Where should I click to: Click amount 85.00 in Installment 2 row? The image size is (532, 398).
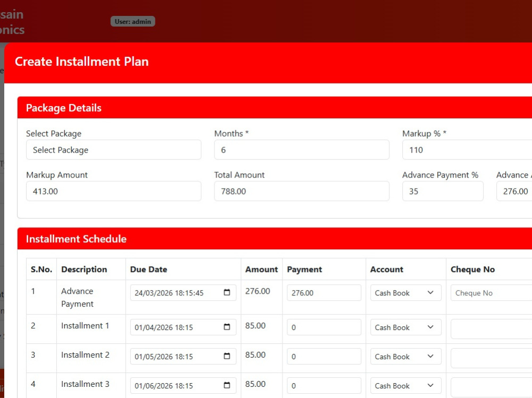coord(255,354)
